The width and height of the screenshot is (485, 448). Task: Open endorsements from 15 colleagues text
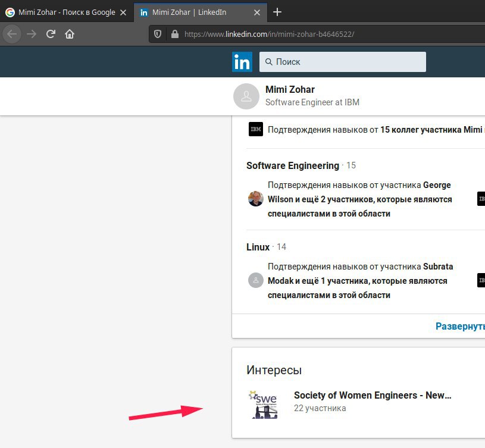click(376, 130)
